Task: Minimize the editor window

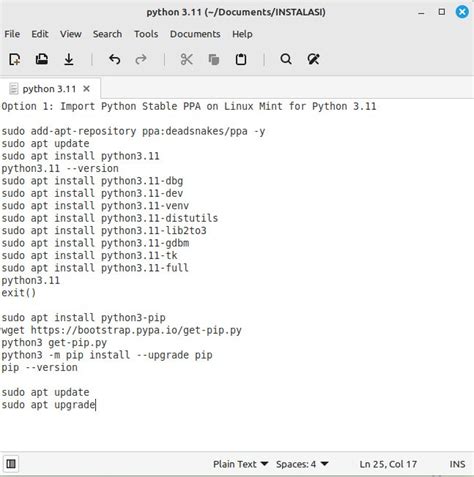Action: [x=421, y=13]
